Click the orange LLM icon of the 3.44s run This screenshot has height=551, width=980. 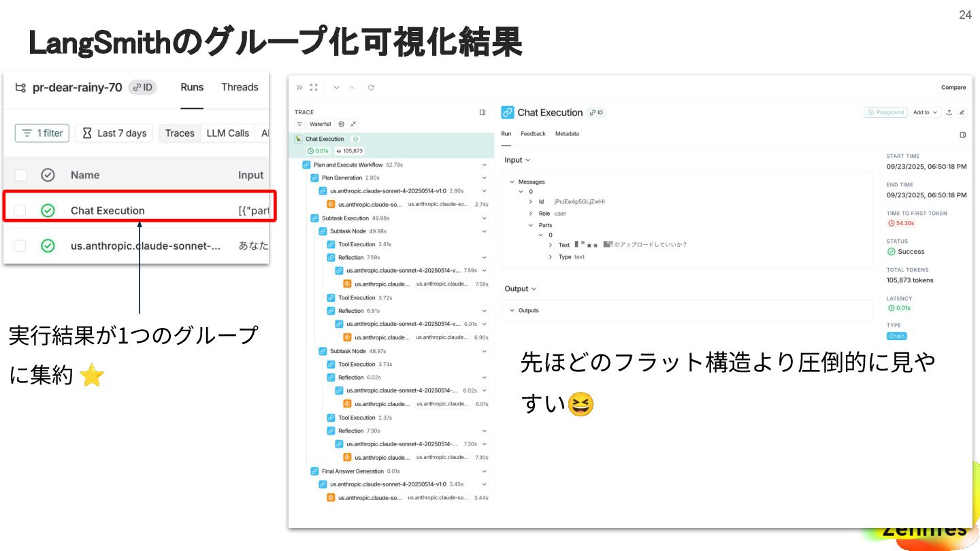point(331,498)
